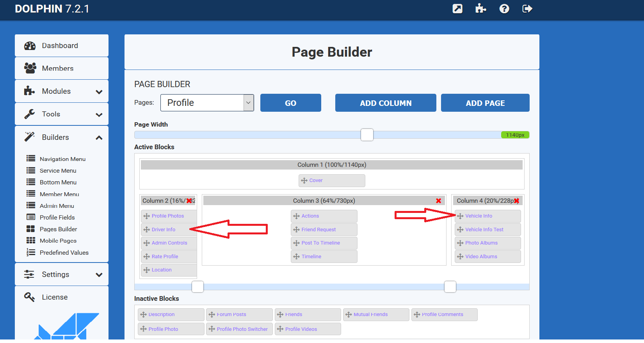Viewport: 644px width, 343px height.
Task: Click the Timeline block drag handle icon
Action: [x=297, y=257]
